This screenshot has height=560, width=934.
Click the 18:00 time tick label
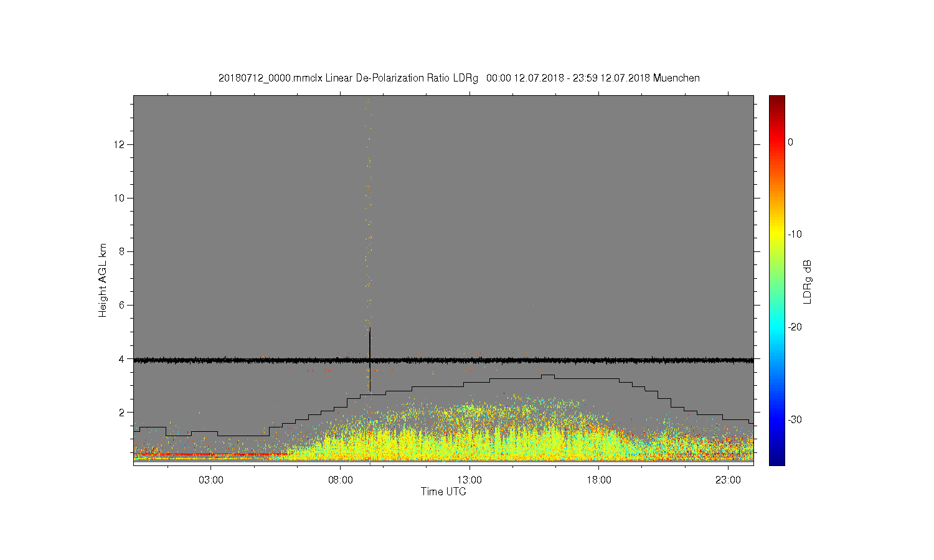click(x=598, y=480)
